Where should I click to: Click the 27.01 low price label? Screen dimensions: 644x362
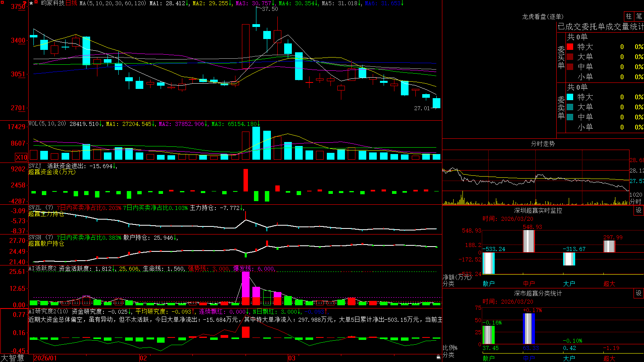(x=422, y=108)
